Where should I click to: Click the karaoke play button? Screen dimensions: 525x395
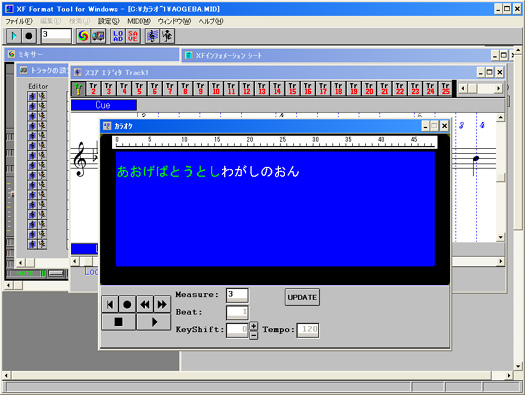pyautogui.click(x=154, y=322)
